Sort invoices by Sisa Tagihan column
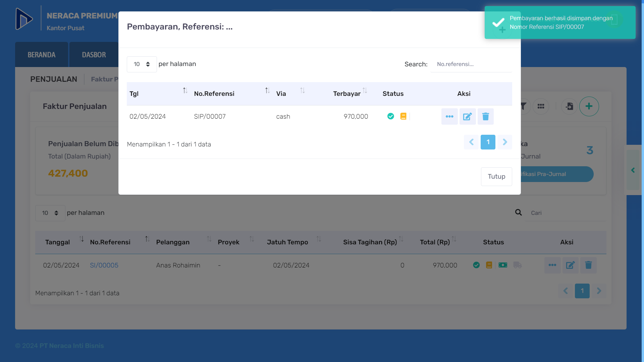The width and height of the screenshot is (644, 362). [401, 239]
